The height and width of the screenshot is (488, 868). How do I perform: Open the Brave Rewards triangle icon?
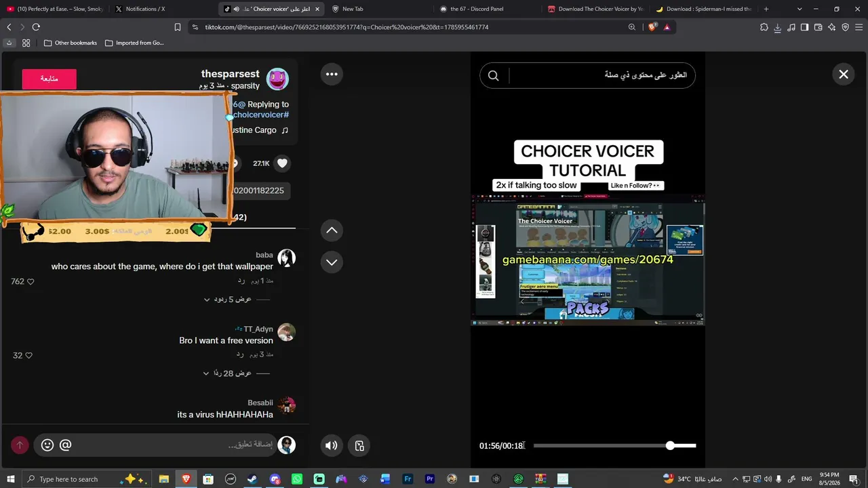tap(667, 27)
